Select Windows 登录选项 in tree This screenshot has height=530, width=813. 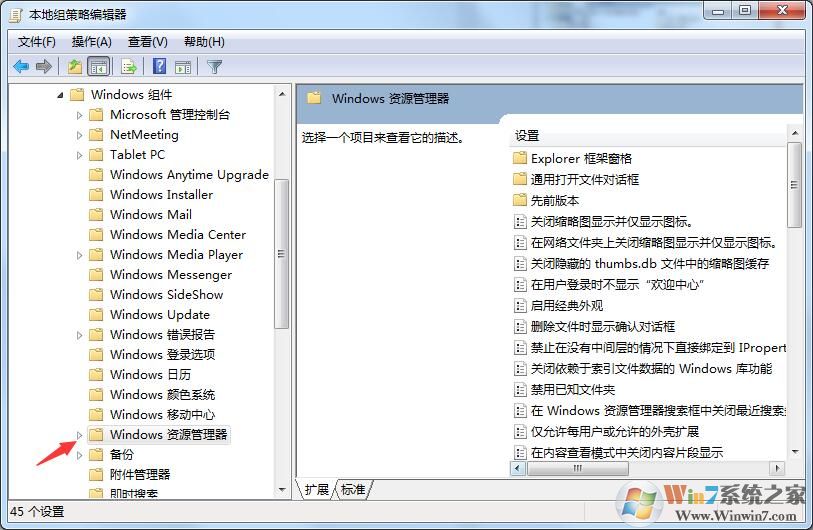pos(162,354)
